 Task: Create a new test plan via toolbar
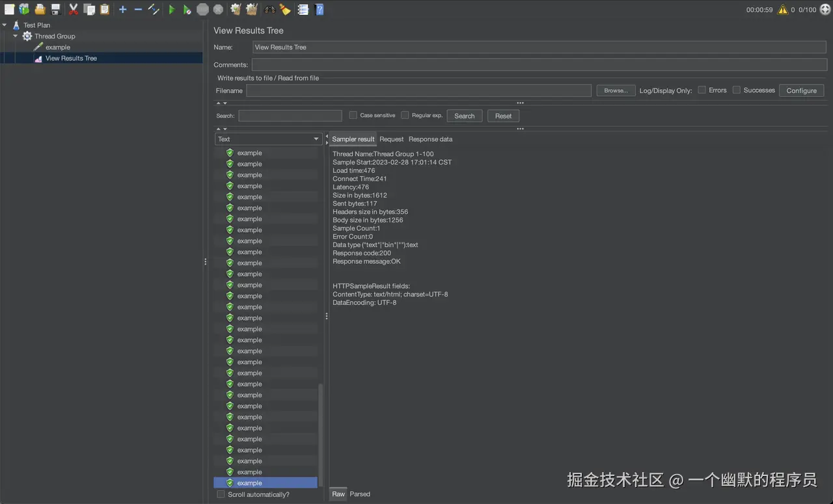tap(9, 9)
